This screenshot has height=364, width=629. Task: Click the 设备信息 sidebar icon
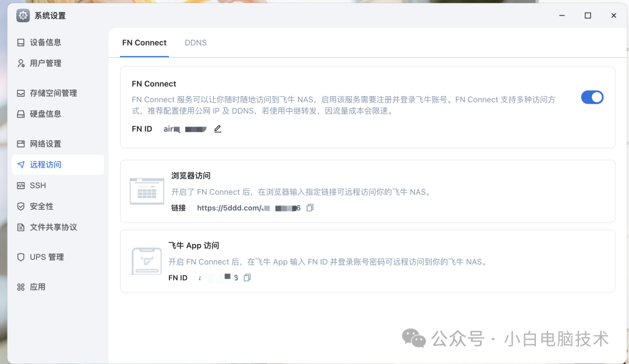[21, 43]
